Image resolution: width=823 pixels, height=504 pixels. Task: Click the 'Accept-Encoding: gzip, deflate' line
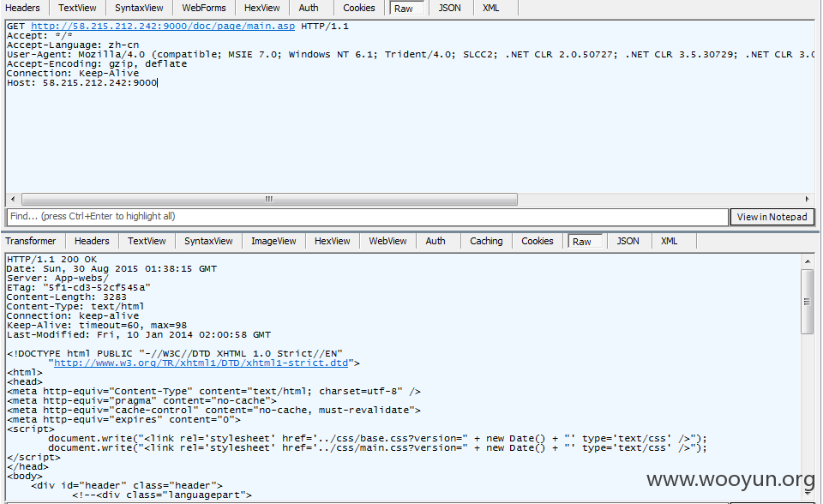tap(97, 64)
